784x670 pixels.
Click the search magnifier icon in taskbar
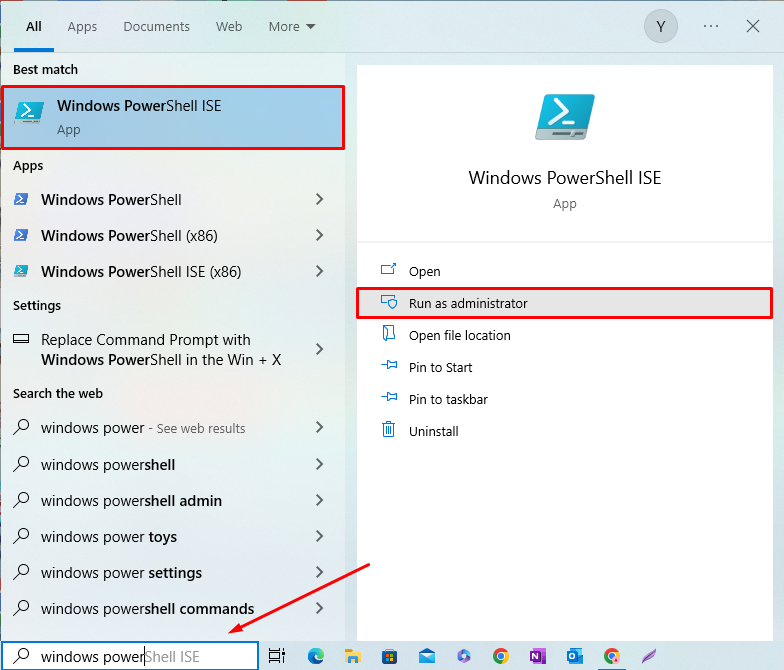[x=22, y=655]
